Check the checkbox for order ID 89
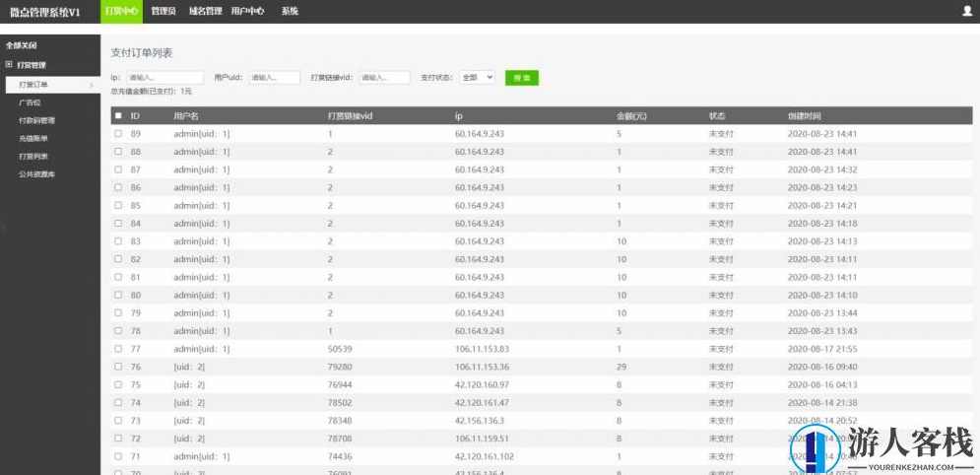The image size is (980, 475). [x=118, y=133]
